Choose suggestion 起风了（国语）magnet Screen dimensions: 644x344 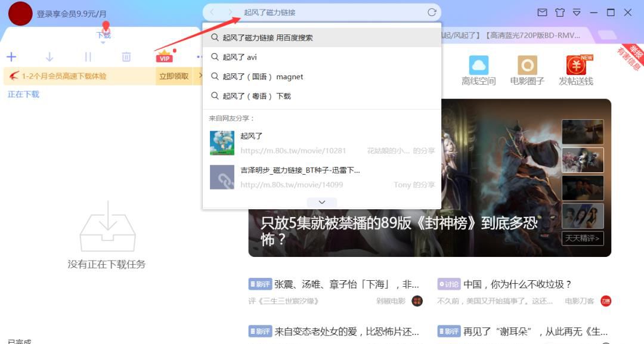click(x=322, y=76)
